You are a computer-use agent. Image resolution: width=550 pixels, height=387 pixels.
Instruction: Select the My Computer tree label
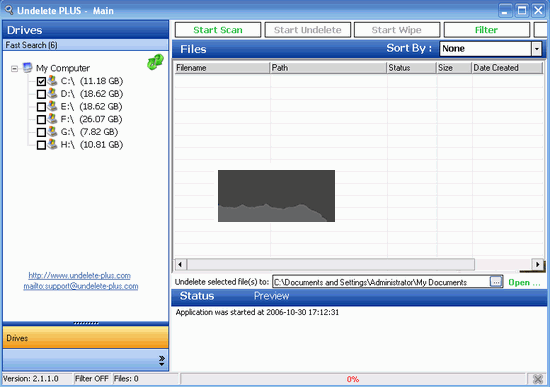pyautogui.click(x=63, y=68)
